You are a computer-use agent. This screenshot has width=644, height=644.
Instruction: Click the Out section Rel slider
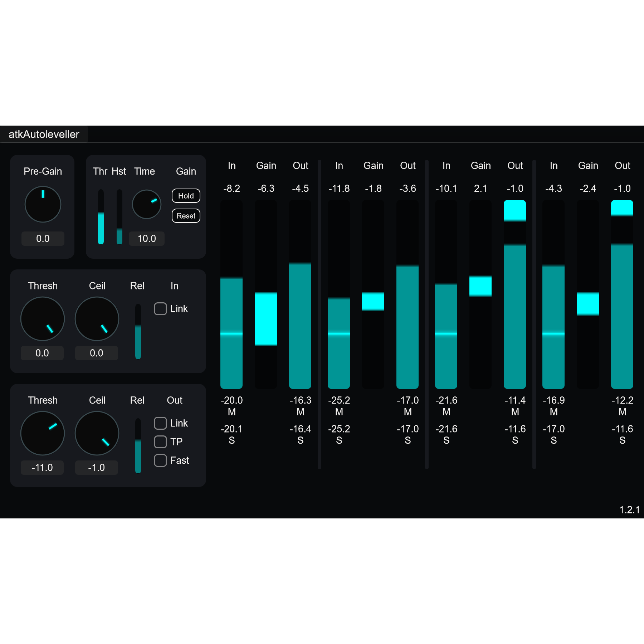(x=138, y=446)
